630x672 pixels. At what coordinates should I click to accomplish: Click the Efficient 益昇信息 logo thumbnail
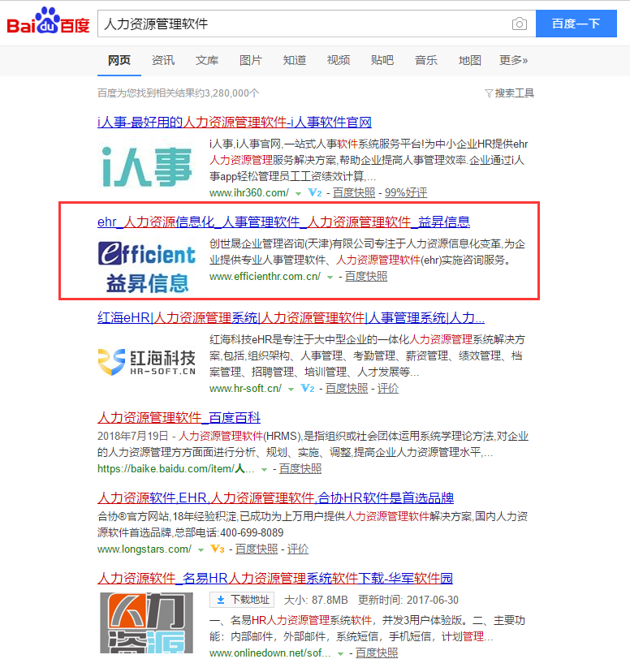click(147, 266)
